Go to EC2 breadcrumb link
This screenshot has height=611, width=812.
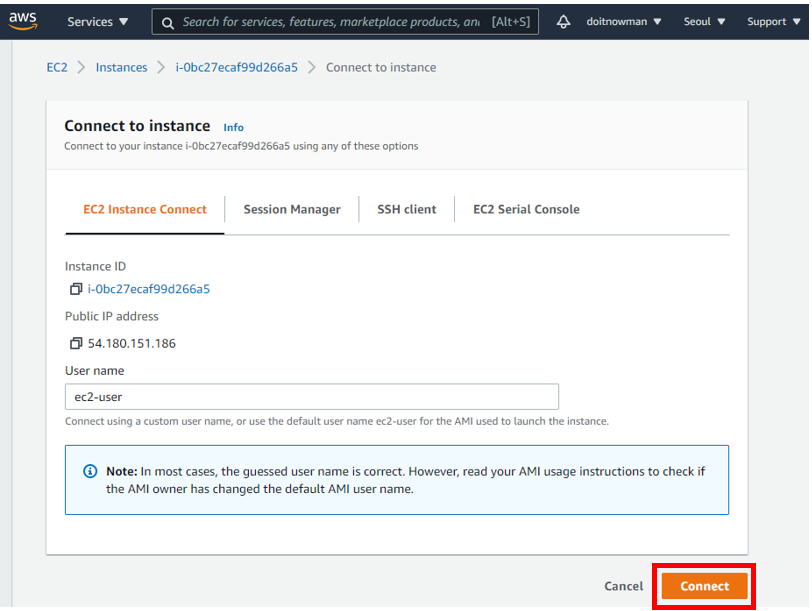pos(57,67)
